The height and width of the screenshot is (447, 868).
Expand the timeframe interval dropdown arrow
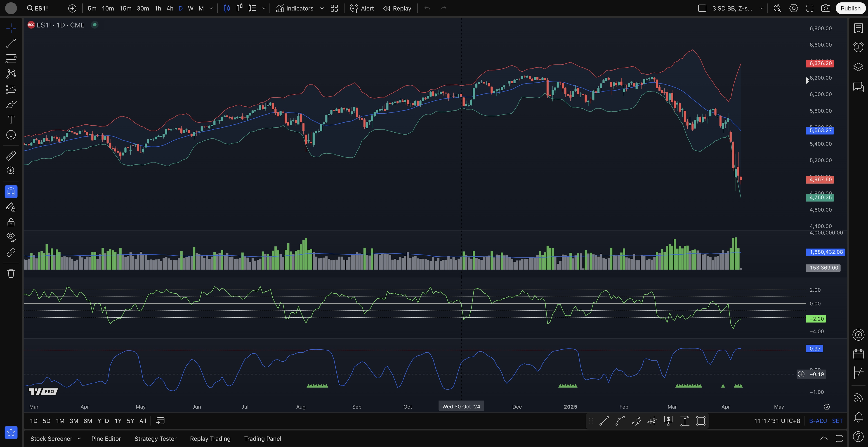click(x=211, y=8)
